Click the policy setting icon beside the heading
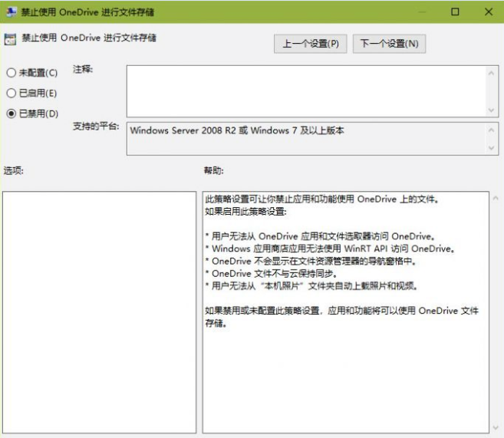The height and width of the screenshot is (438, 504). click(10, 39)
